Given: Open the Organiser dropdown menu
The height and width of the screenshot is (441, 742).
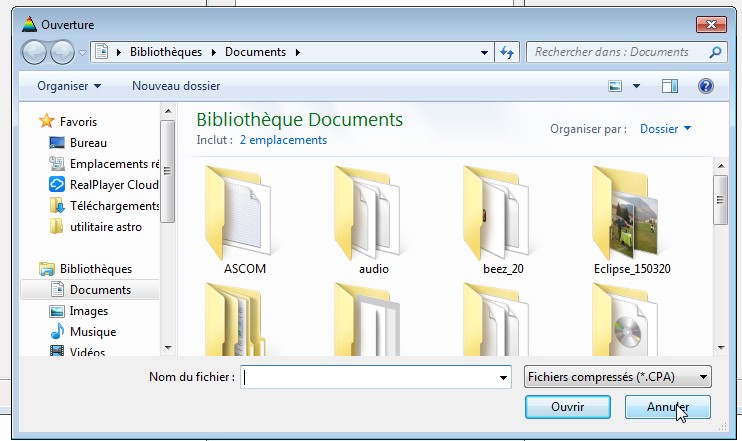Looking at the screenshot, I should [x=69, y=87].
